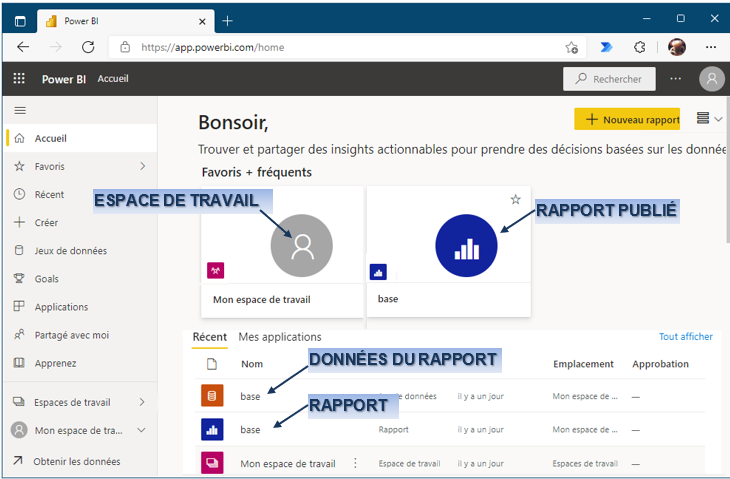Image resolution: width=730 pixels, height=479 pixels.
Task: Click the browser profile picture
Action: pos(676,47)
